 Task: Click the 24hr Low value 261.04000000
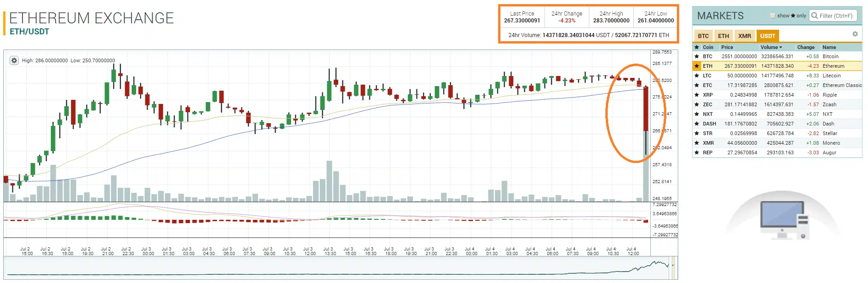[656, 21]
